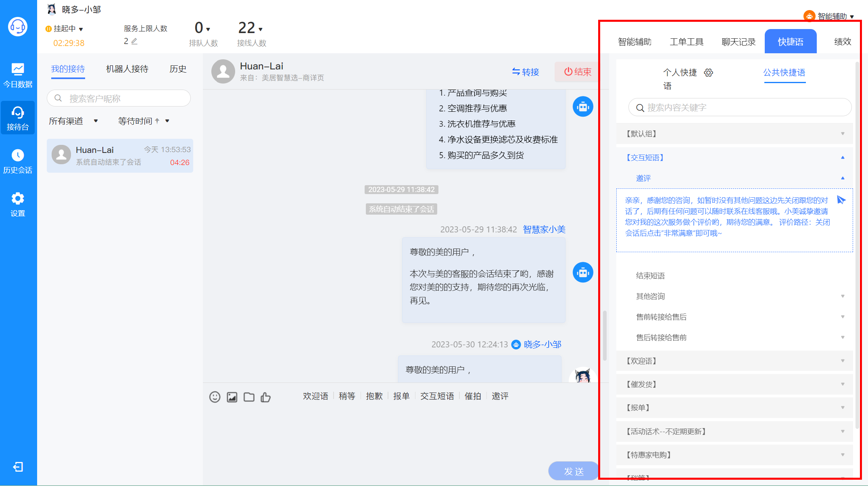
Task: Open 接待台 in the left sidebar
Action: click(x=18, y=118)
